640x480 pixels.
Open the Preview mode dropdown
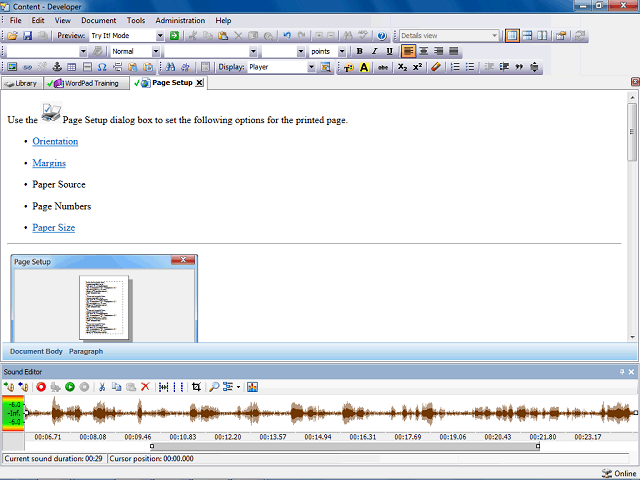tap(160, 36)
